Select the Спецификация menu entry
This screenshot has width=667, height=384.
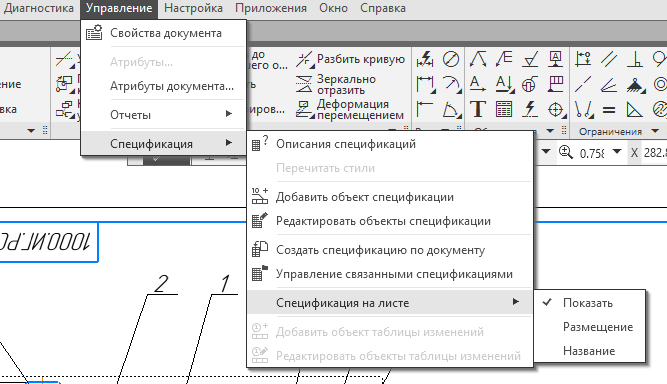coord(163,144)
